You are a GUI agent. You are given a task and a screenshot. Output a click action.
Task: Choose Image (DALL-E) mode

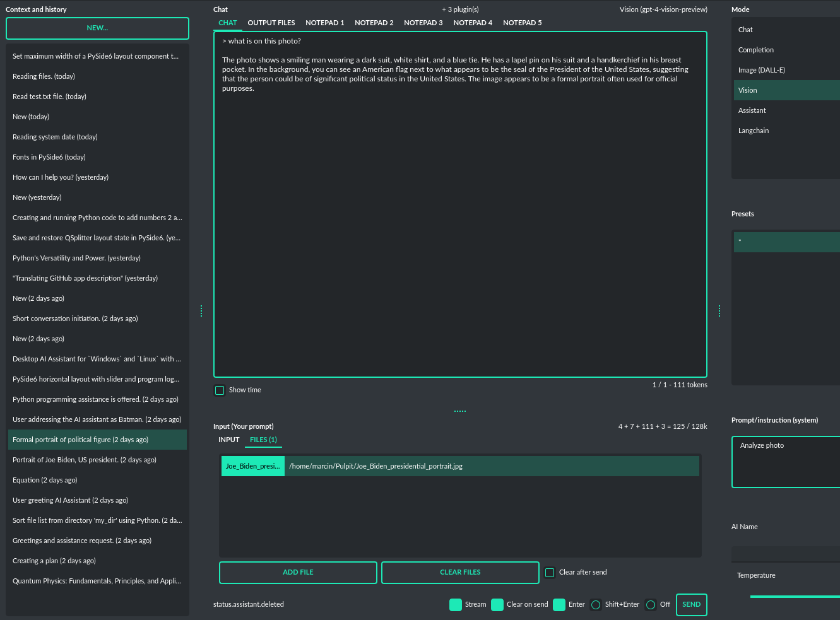coord(761,70)
